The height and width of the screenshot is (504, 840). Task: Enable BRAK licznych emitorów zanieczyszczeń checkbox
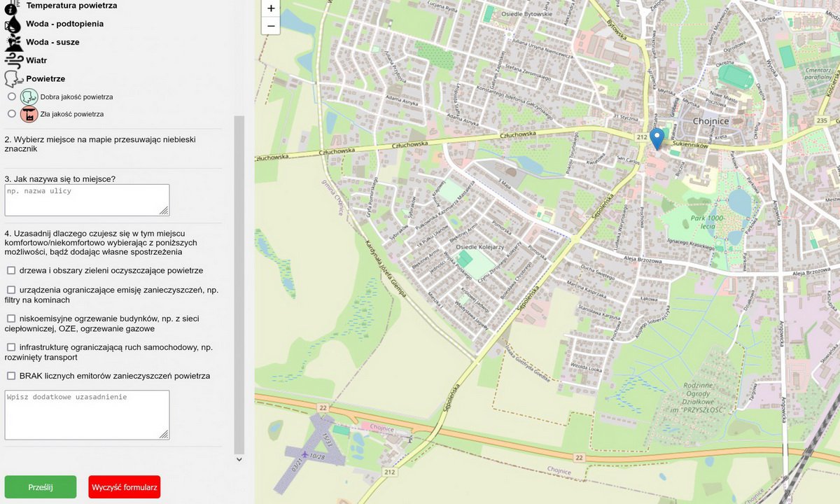(11, 376)
